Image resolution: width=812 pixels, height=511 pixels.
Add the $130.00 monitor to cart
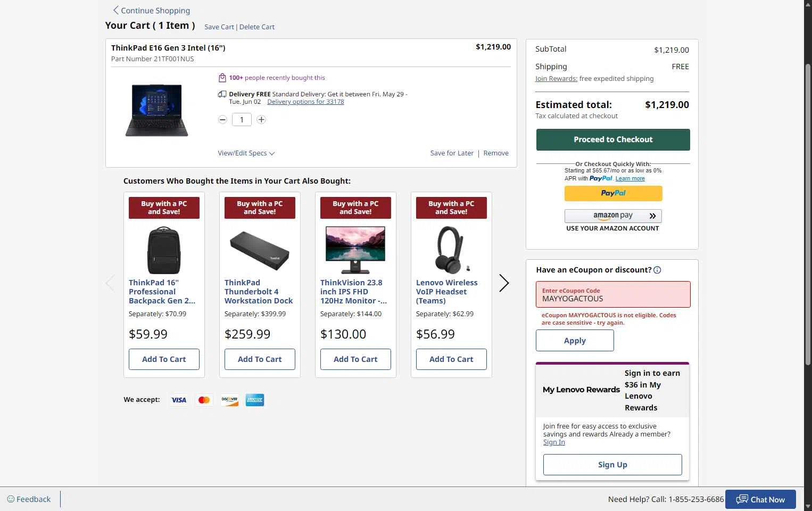(x=355, y=359)
